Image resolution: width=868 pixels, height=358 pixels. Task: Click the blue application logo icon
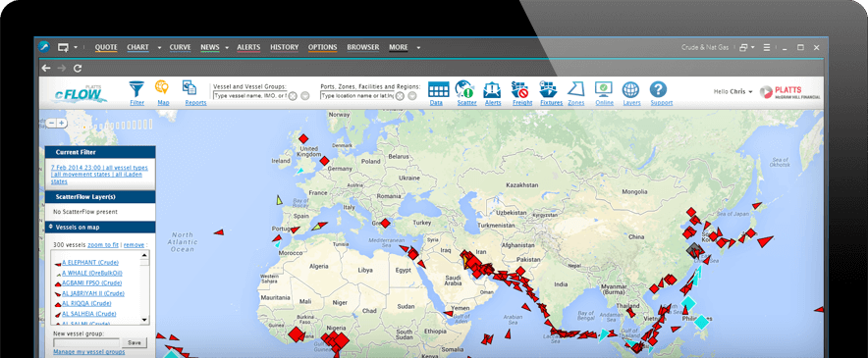pos(44,47)
